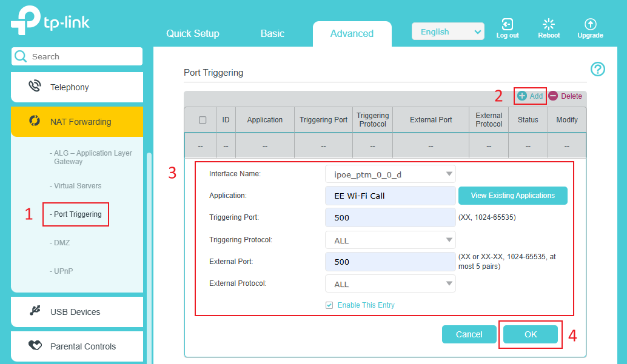The width and height of the screenshot is (627, 364).
Task: Select Virtual Servers in the sidebar
Action: point(75,185)
